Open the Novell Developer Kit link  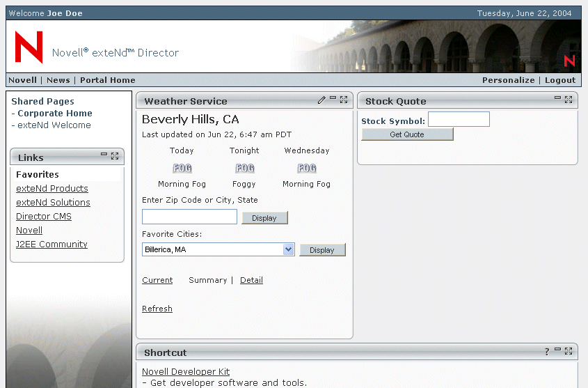(x=186, y=371)
